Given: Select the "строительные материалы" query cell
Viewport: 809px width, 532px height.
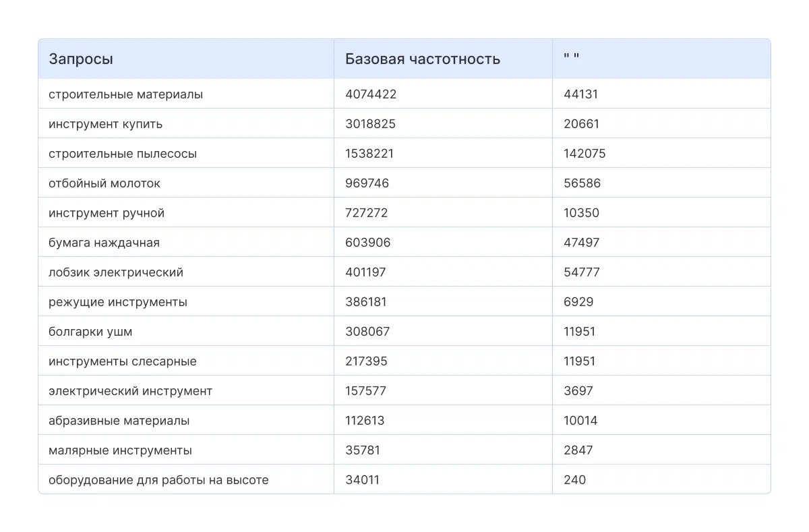Looking at the screenshot, I should pyautogui.click(x=125, y=94).
